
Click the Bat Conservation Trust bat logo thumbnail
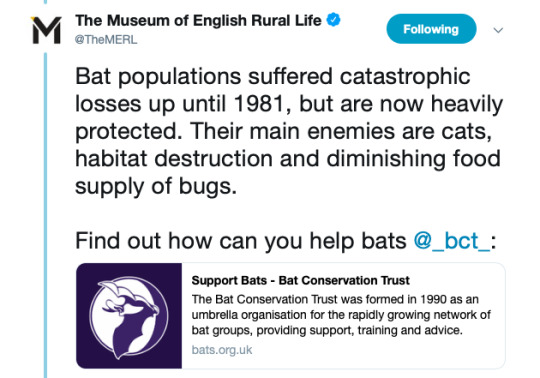[x=129, y=316]
